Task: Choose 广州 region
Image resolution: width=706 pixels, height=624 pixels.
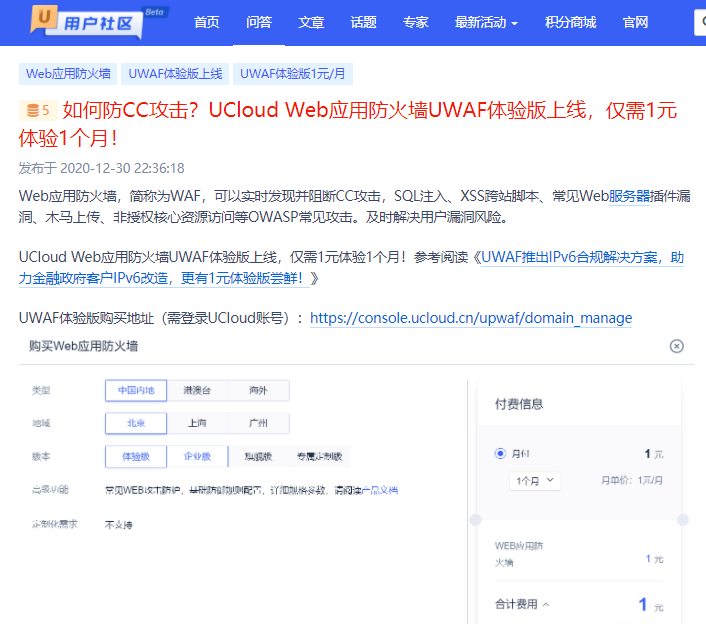Action: click(x=258, y=423)
